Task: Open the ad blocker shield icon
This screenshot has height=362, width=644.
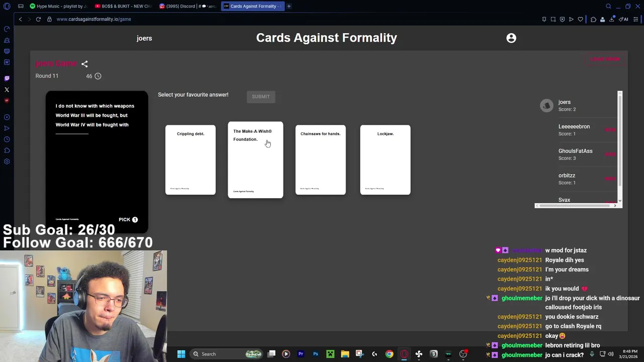Action: tap(562, 19)
